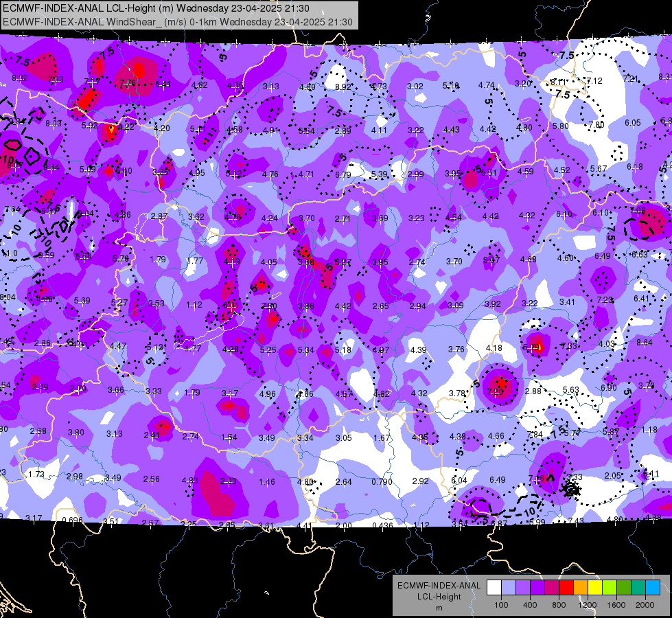Image resolution: width=672 pixels, height=618 pixels.
Task: Click the wind shear value 2.88
Action: click(x=533, y=391)
